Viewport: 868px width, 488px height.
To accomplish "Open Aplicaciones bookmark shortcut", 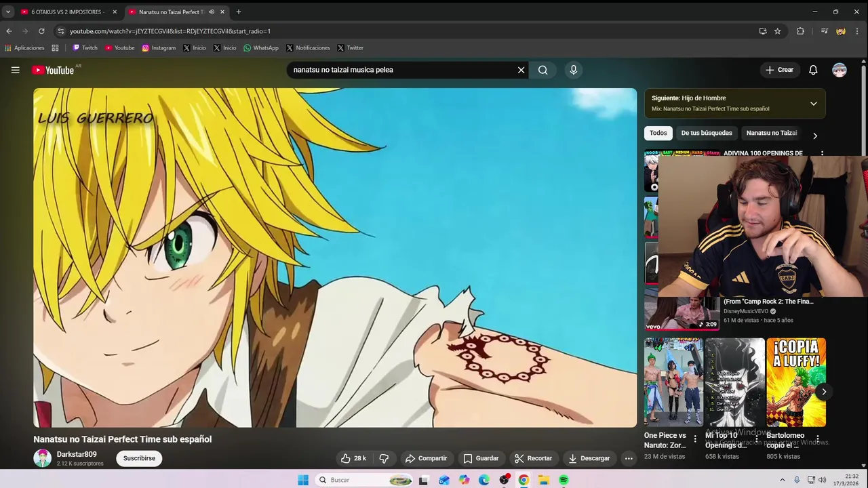I will click(x=24, y=48).
